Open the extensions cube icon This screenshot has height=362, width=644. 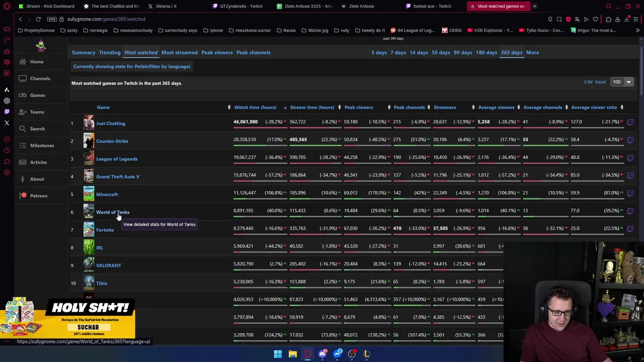pos(608,19)
